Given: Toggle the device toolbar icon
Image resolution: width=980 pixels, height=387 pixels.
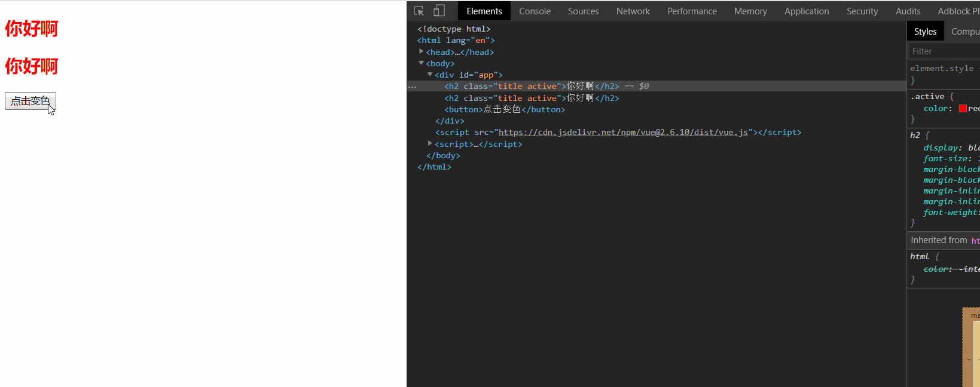Looking at the screenshot, I should pos(439,11).
